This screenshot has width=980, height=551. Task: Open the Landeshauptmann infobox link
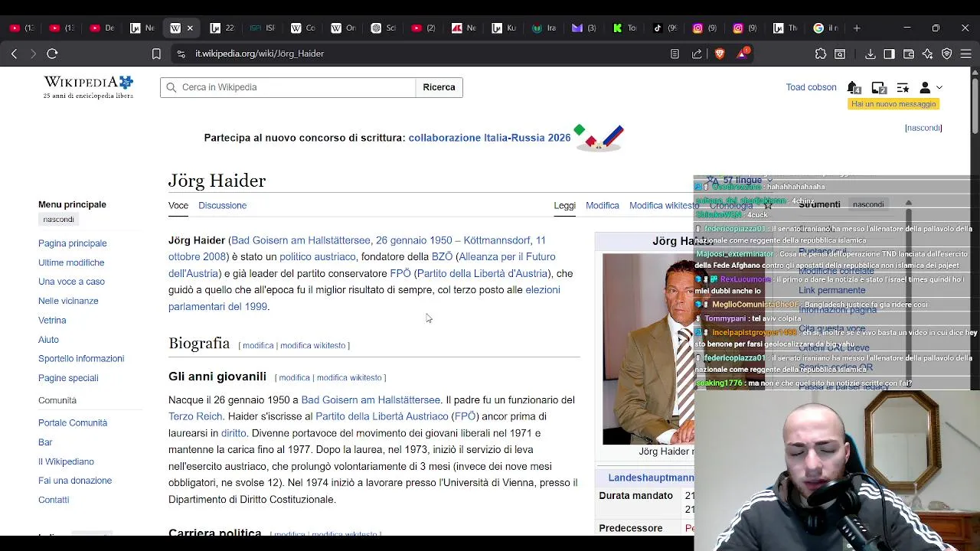coord(651,478)
